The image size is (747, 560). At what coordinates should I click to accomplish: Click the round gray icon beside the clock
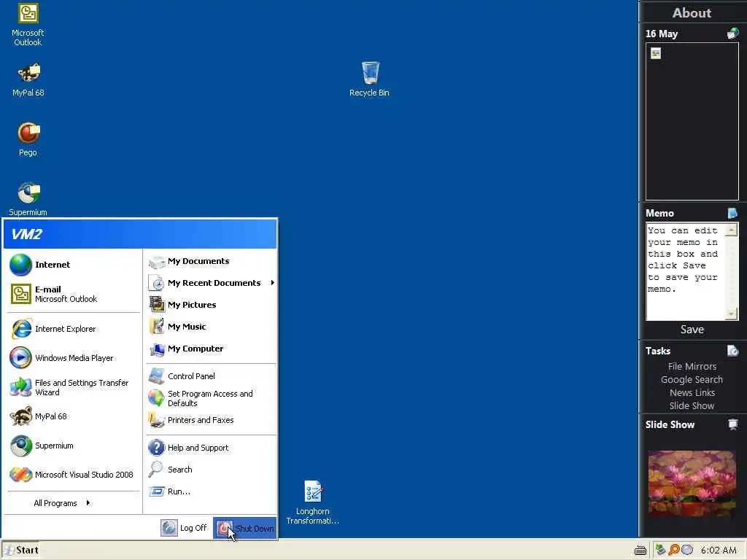click(x=687, y=550)
